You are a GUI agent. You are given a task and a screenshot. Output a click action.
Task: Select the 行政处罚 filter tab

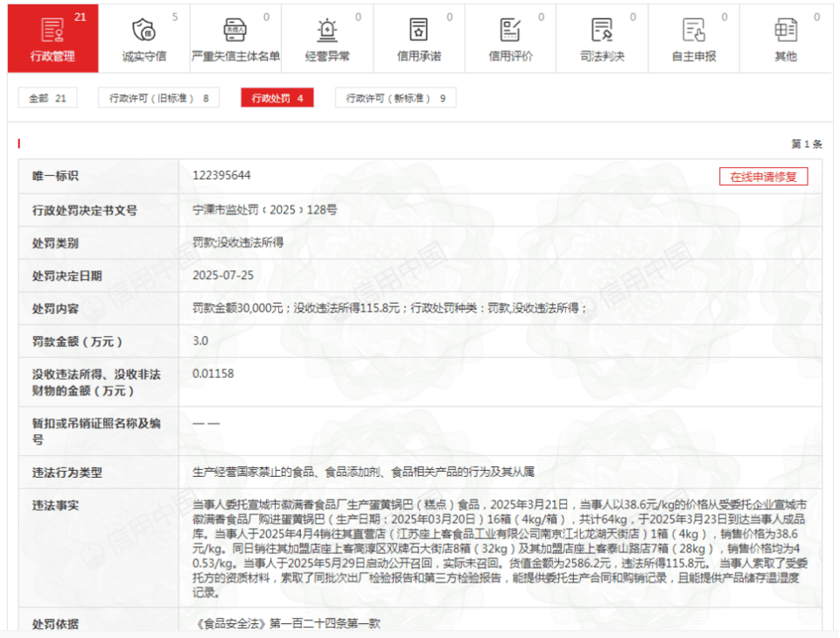coord(276,98)
